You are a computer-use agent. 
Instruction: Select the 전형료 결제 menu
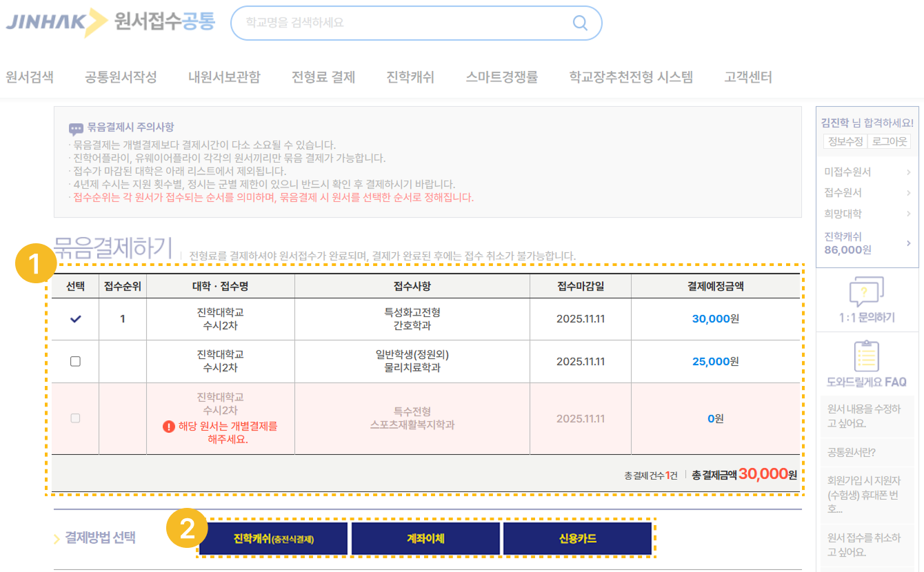323,77
